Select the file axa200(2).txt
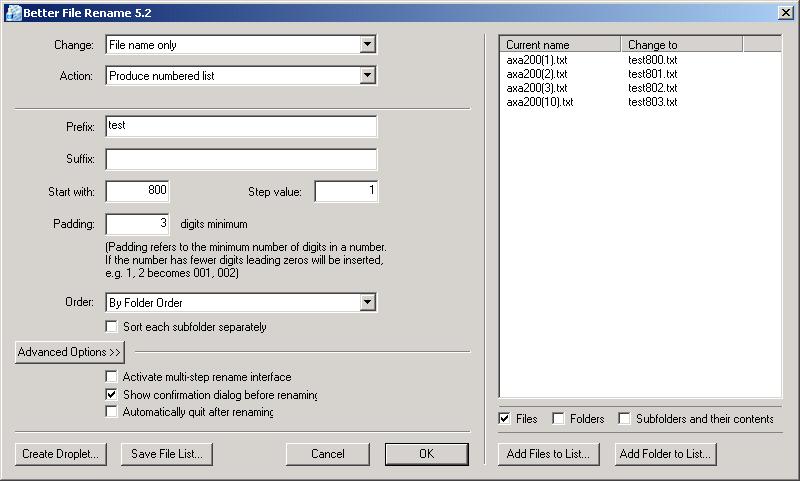 (x=537, y=74)
